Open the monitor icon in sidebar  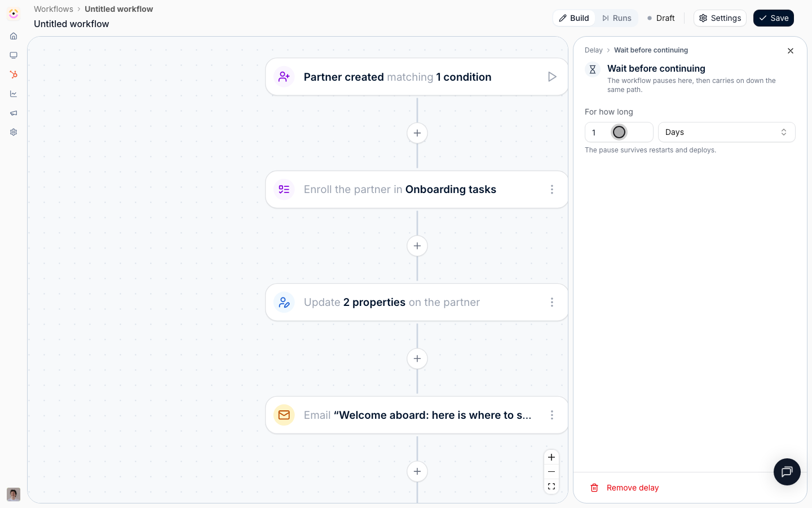tap(14, 55)
